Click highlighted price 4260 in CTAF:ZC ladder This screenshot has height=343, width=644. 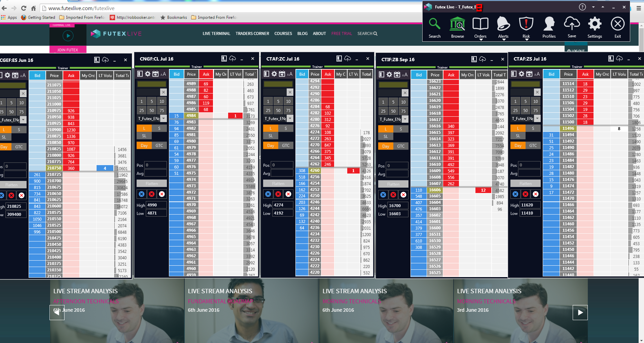[315, 170]
